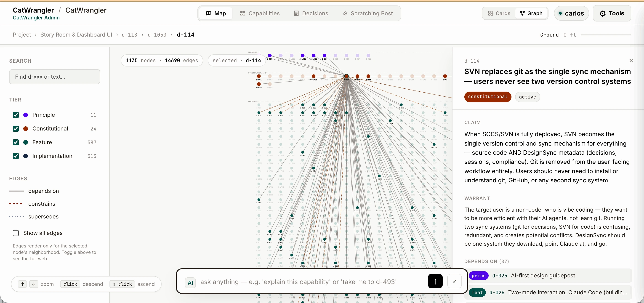Click the selected d-114 node

(x=346, y=76)
